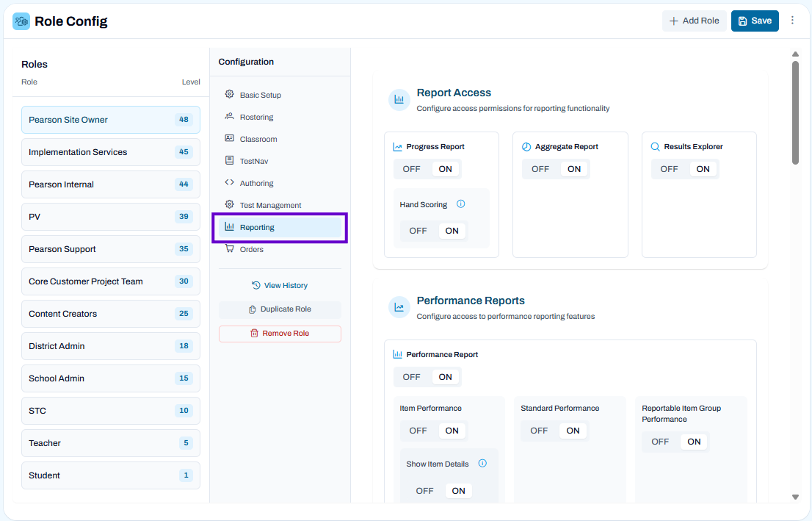The height and width of the screenshot is (521, 812).
Task: Select the Pearson Support role
Action: click(111, 249)
